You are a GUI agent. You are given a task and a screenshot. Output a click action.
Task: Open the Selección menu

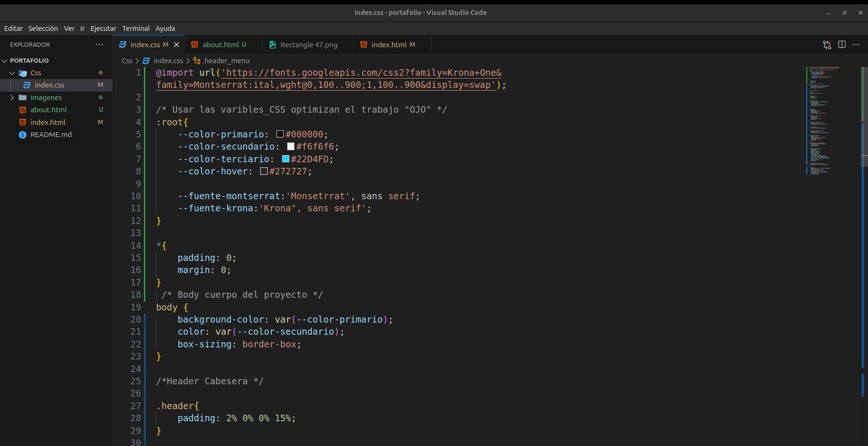point(43,28)
